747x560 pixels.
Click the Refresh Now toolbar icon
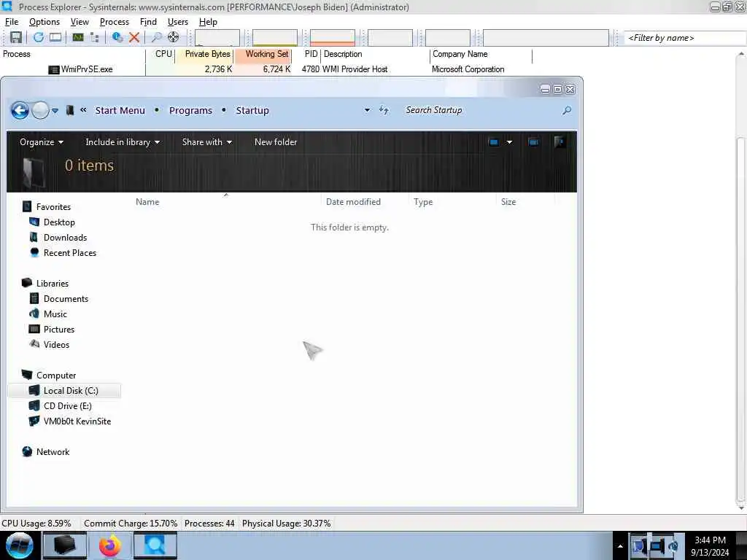[x=39, y=37]
